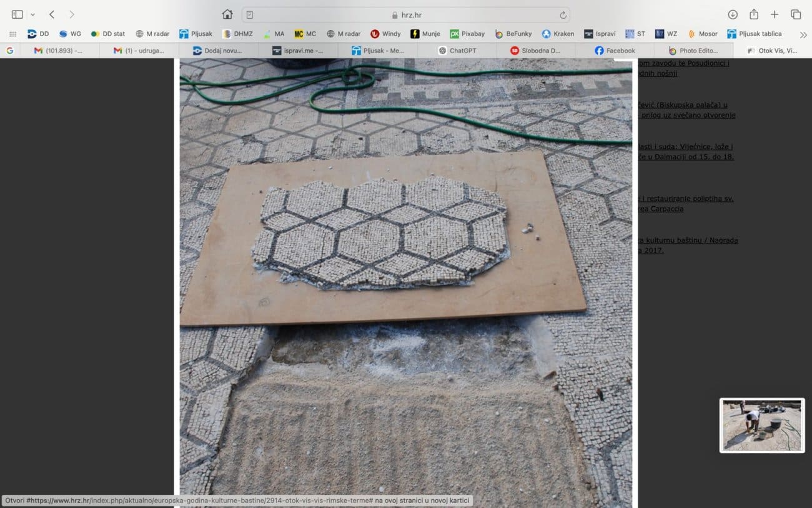Reload the page with the refresh icon
The image size is (812, 508).
click(563, 14)
